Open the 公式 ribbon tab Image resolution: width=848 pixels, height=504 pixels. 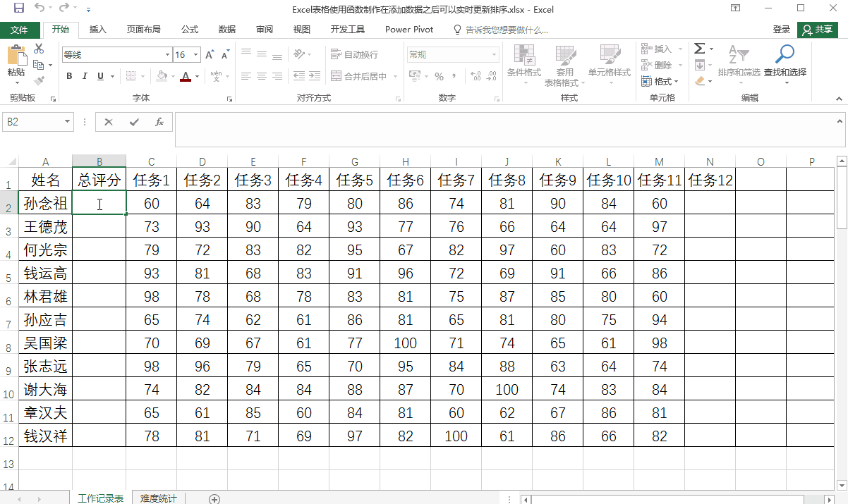189,30
